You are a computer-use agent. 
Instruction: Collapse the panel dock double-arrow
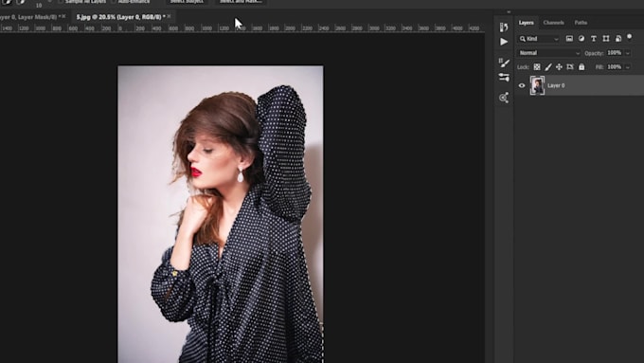click(509, 12)
